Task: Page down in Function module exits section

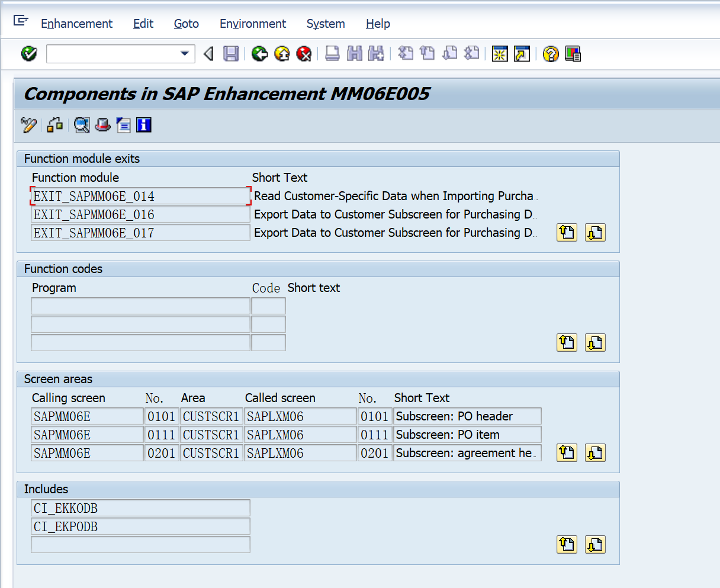Action: (595, 233)
